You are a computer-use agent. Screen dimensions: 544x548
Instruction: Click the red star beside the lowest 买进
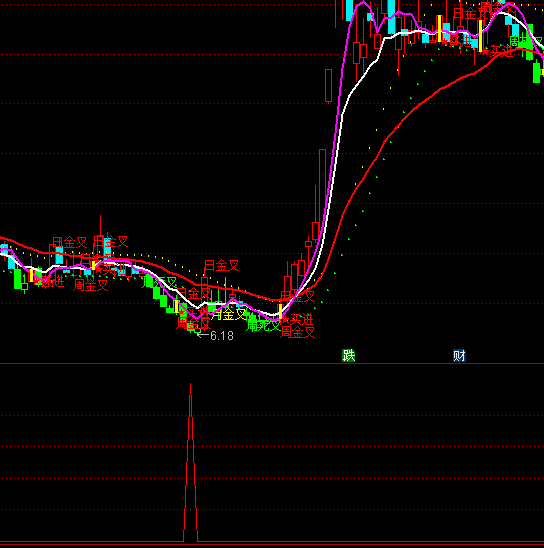[x=285, y=319]
